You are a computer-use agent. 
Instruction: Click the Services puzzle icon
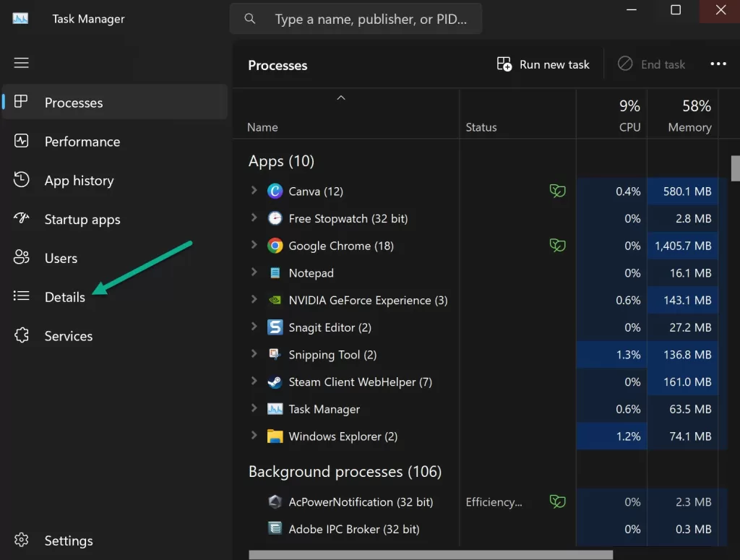pyautogui.click(x=21, y=335)
